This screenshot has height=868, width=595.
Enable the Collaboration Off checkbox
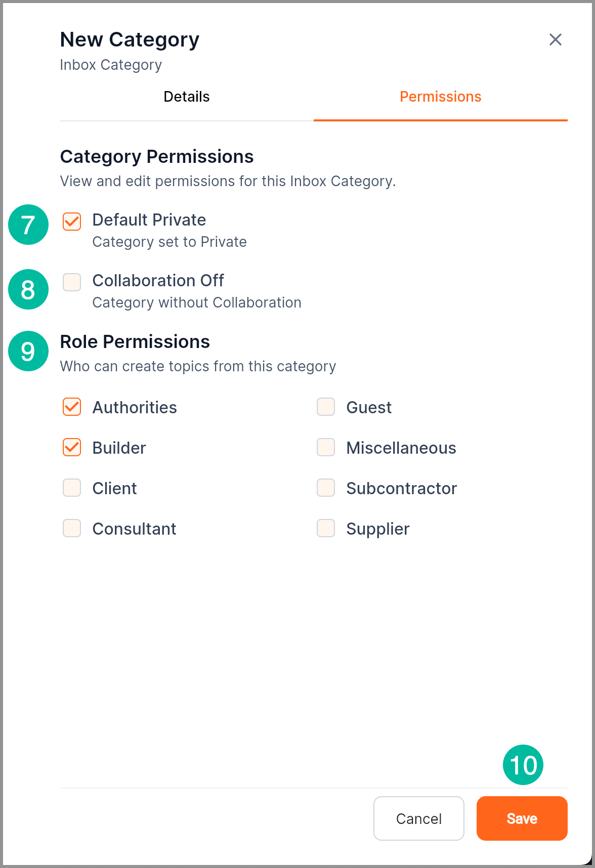(x=72, y=282)
